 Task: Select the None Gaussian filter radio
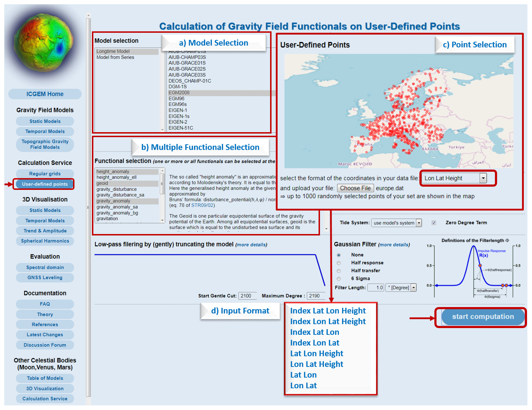pos(339,255)
